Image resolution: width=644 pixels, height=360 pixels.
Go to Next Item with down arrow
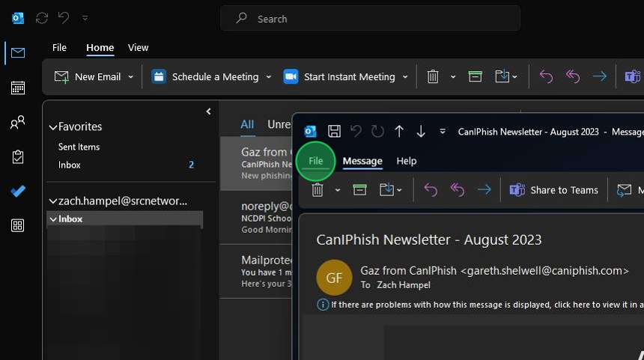coord(421,132)
